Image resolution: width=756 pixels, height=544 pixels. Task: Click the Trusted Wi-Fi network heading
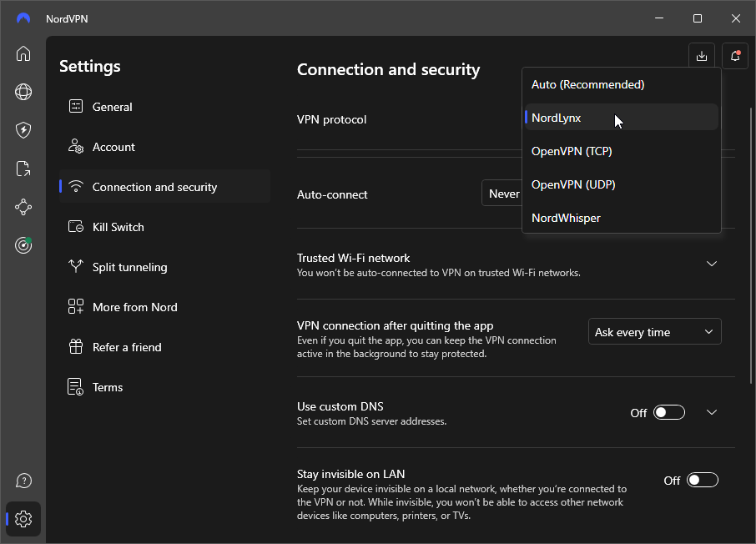(353, 258)
